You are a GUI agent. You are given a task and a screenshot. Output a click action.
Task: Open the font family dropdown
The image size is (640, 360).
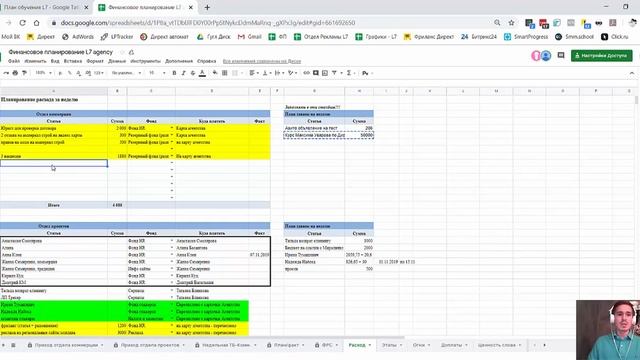pos(127,73)
